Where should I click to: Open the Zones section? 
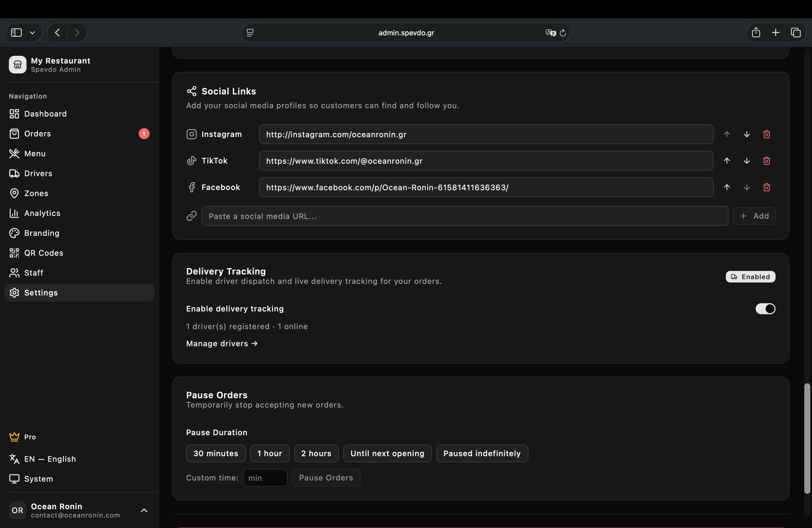coord(36,193)
